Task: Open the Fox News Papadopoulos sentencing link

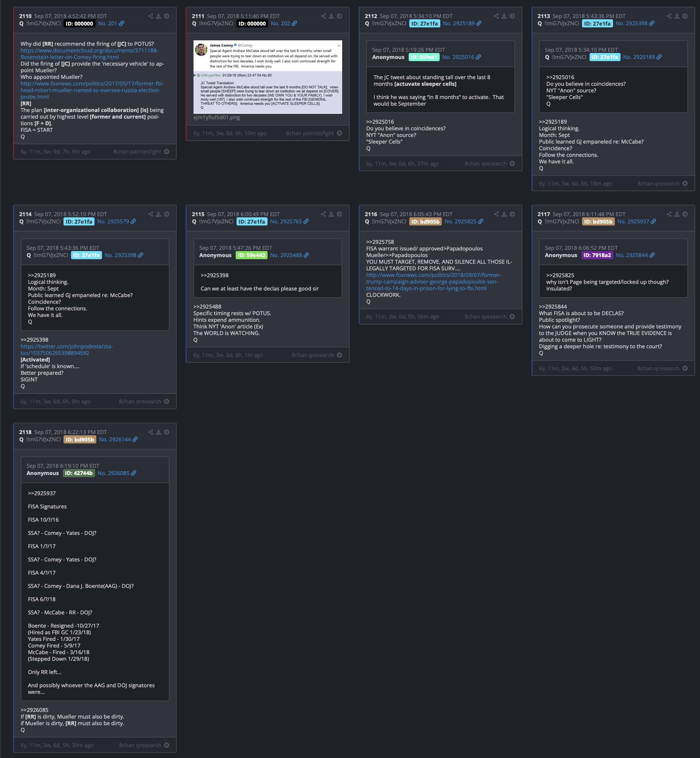Action: (433, 282)
